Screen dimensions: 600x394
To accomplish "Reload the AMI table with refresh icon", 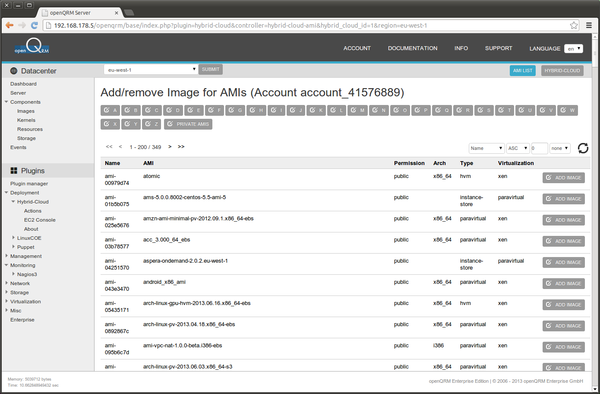I will point(583,148).
